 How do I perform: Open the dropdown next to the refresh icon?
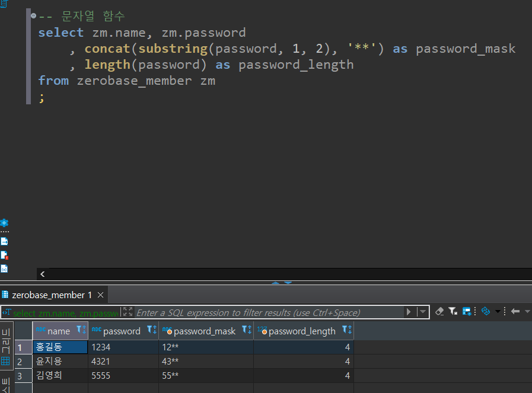(498, 312)
